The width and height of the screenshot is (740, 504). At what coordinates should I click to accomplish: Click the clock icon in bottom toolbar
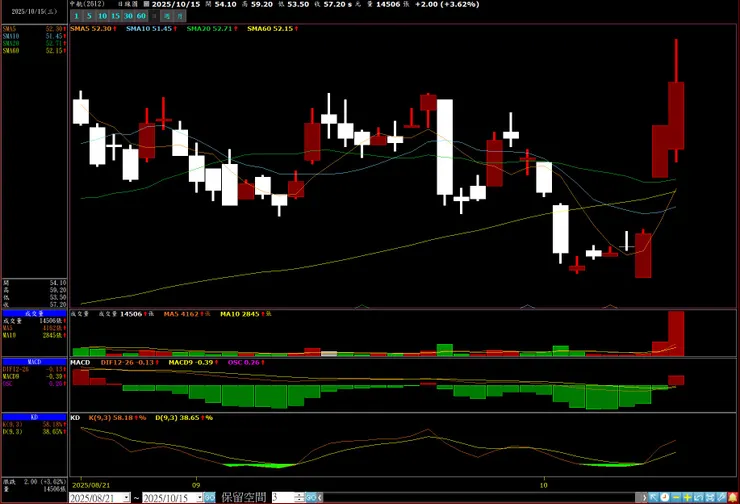(664, 497)
